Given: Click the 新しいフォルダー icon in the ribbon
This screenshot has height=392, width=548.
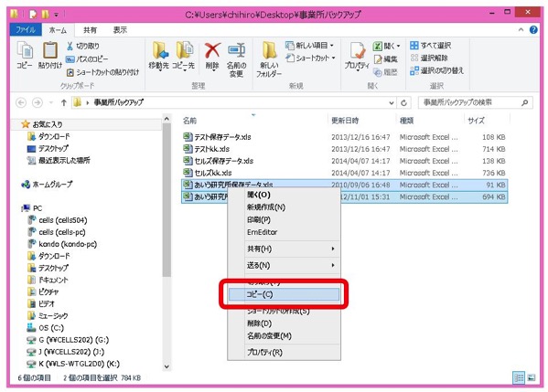Looking at the screenshot, I should (269, 50).
